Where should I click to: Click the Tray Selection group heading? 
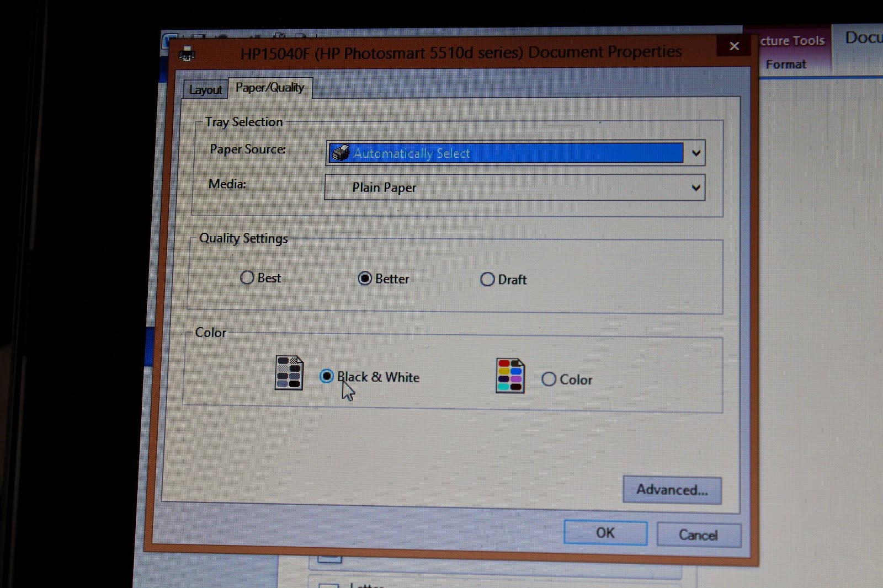[x=244, y=122]
